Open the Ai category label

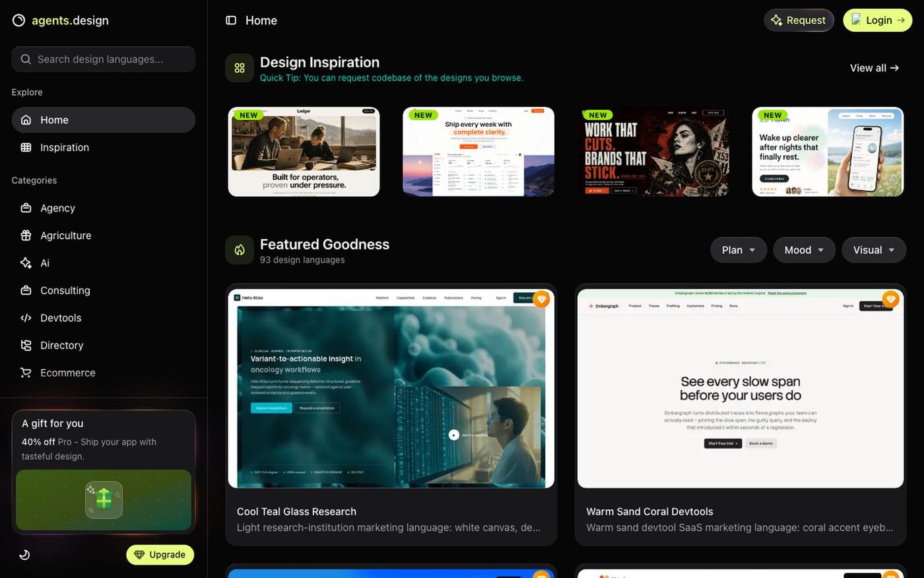[45, 263]
